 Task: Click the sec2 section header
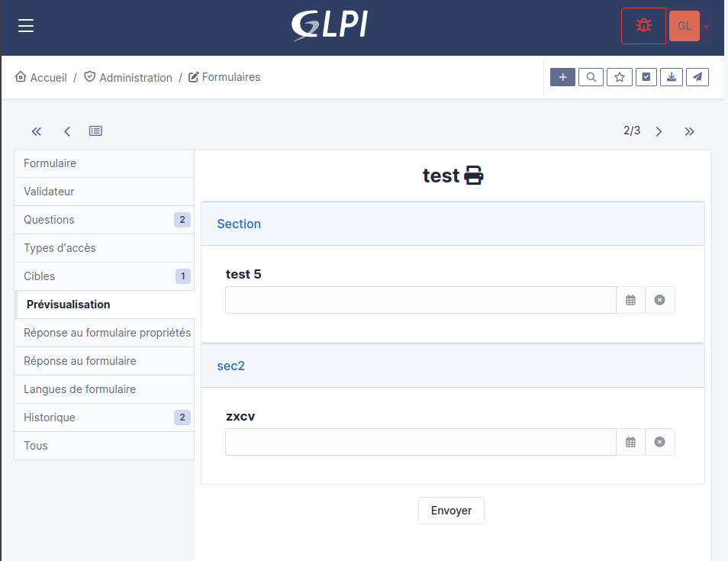pos(453,366)
